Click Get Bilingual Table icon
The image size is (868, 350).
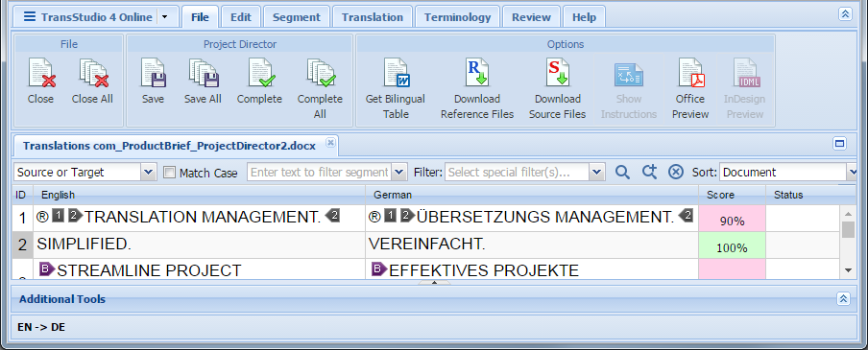tap(396, 74)
